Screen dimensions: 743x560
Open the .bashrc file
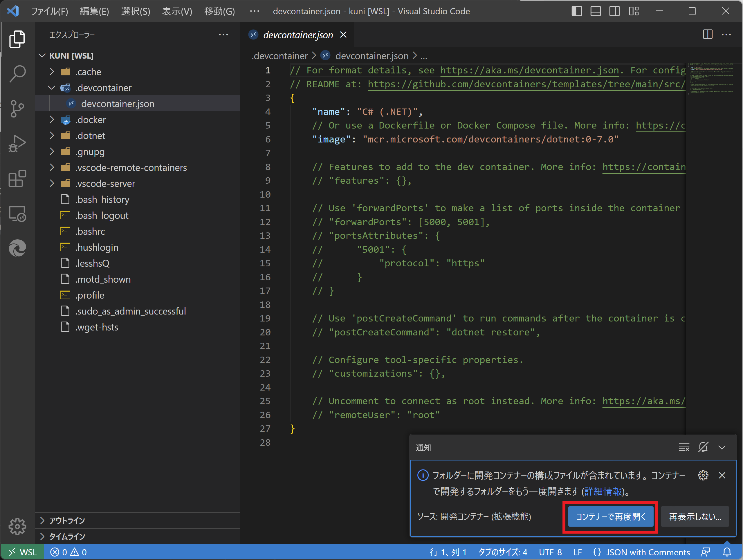coord(138,231)
